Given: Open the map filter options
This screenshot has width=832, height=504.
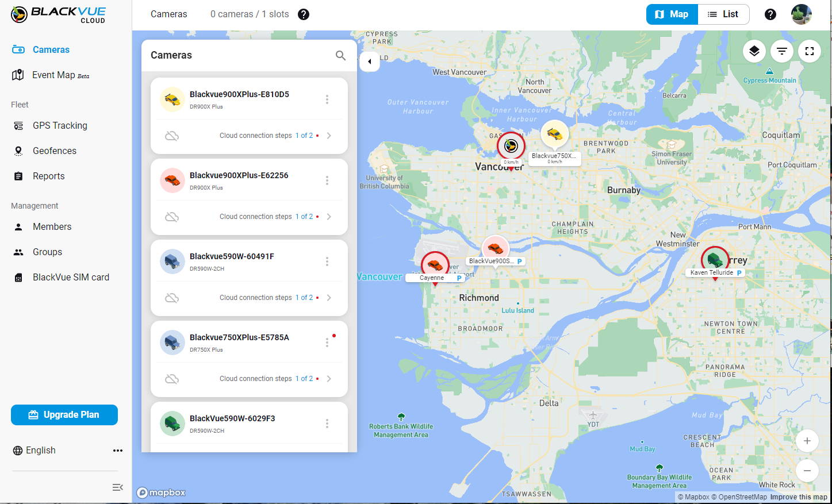Looking at the screenshot, I should pos(782,51).
